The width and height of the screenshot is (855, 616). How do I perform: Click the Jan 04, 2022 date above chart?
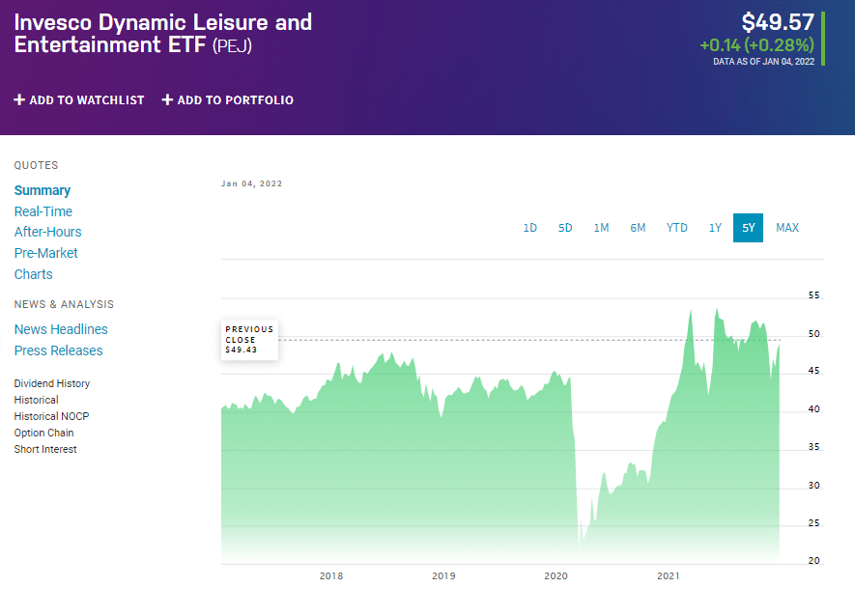(x=251, y=183)
